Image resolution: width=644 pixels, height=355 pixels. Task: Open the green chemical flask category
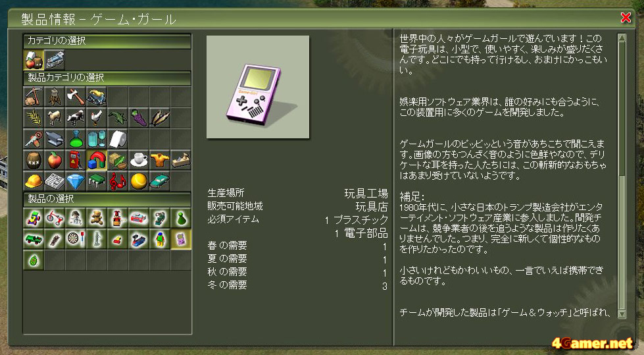(x=76, y=139)
